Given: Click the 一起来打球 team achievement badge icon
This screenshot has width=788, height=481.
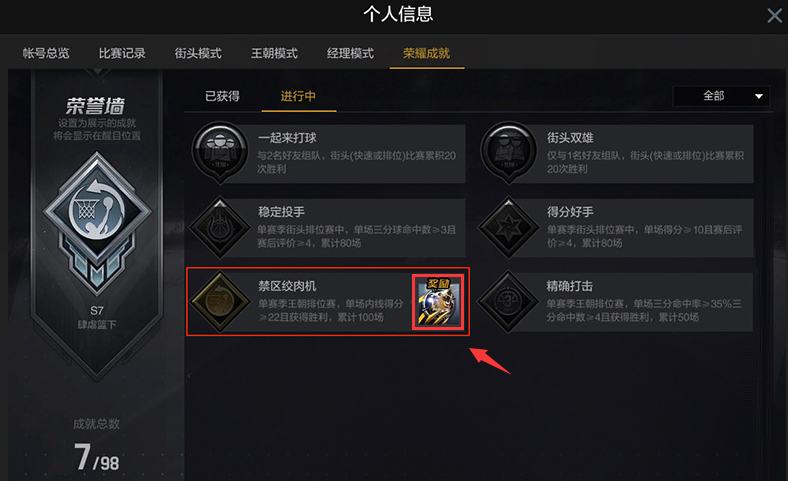Looking at the screenshot, I should click(220, 152).
